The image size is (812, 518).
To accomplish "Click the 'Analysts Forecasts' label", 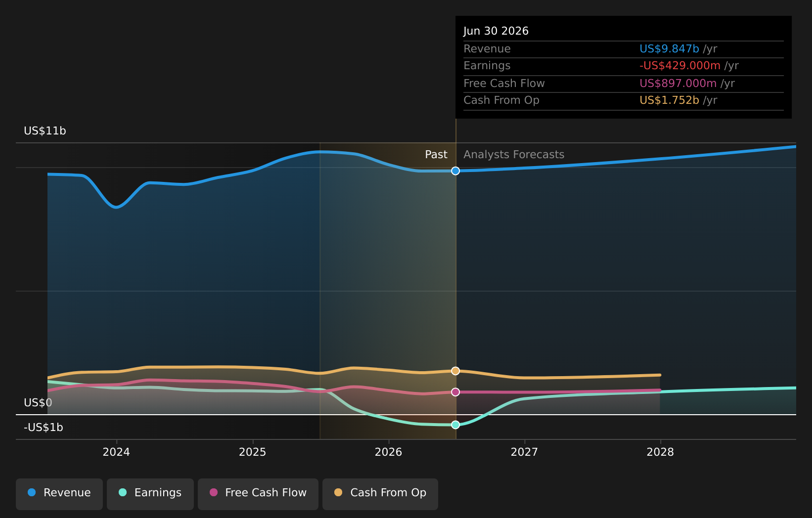I will click(x=514, y=155).
